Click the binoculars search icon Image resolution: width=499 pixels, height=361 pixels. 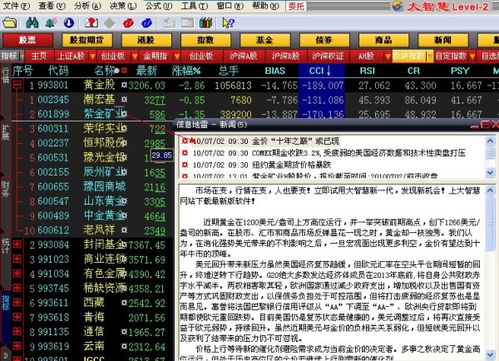32,23
